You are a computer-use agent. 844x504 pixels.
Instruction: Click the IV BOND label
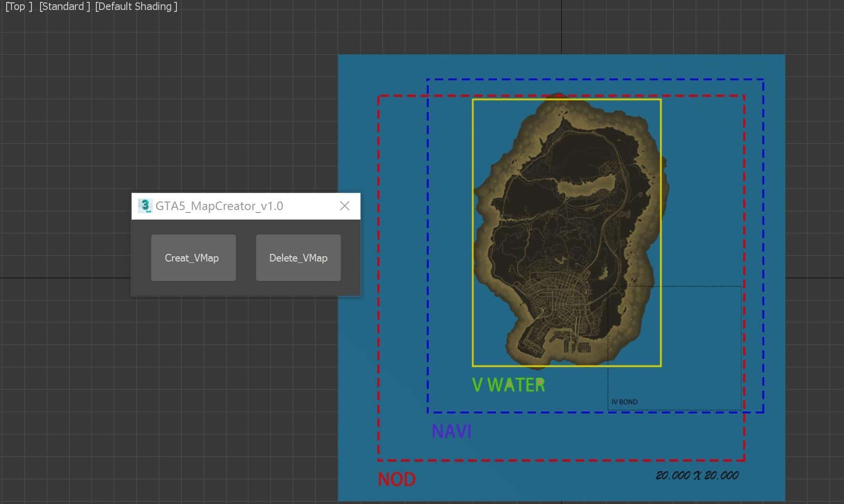(624, 402)
